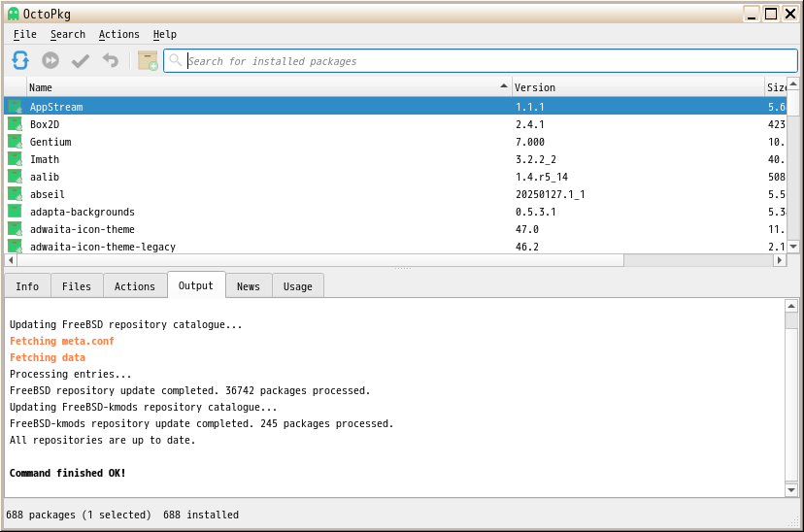Click the package icon next to abseil
Image resolution: width=804 pixels, height=532 pixels.
coord(15,194)
